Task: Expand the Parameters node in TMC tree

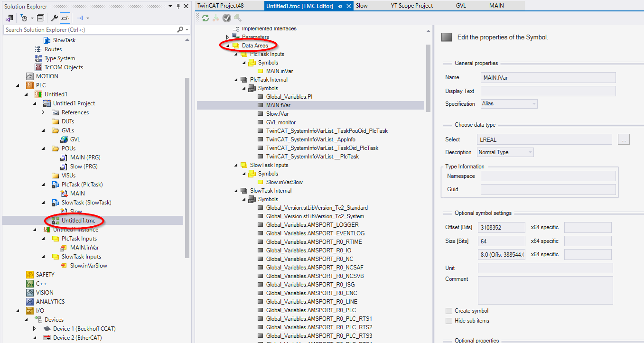Action: (228, 37)
